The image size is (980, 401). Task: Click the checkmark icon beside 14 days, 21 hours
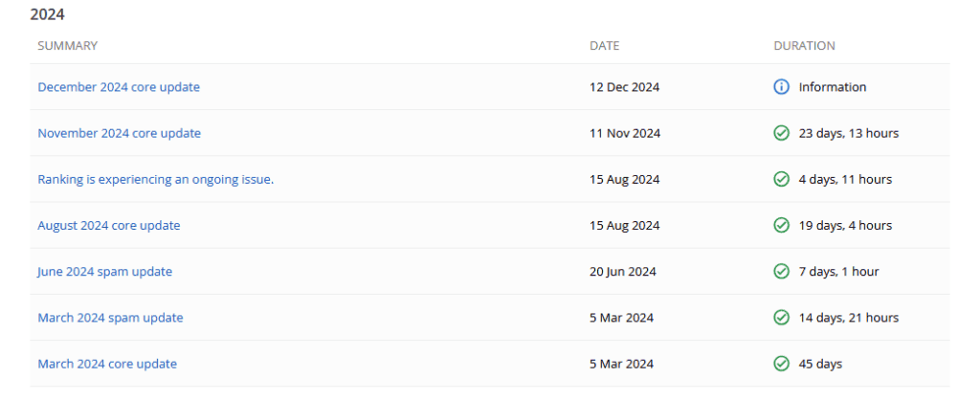point(781,318)
